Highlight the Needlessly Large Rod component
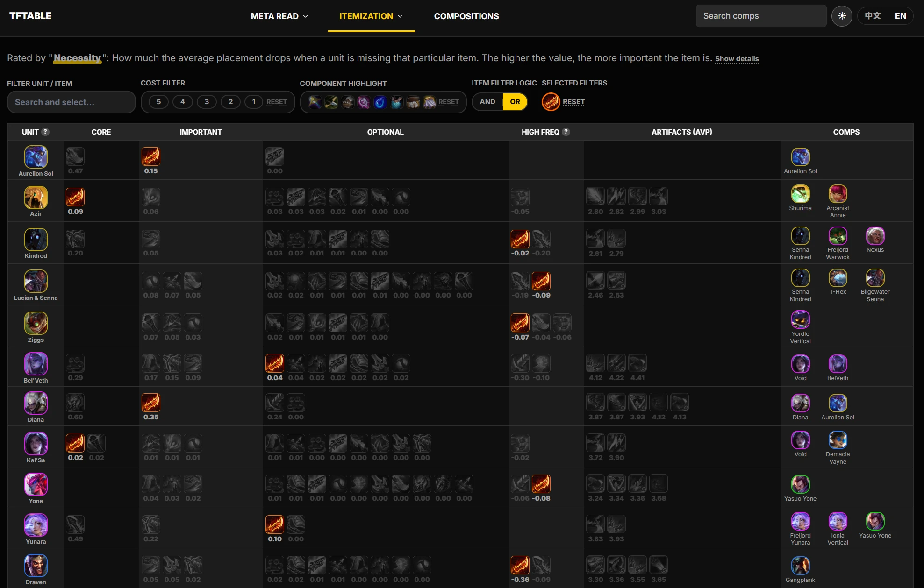Viewport: 924px width, 588px height. (x=364, y=102)
